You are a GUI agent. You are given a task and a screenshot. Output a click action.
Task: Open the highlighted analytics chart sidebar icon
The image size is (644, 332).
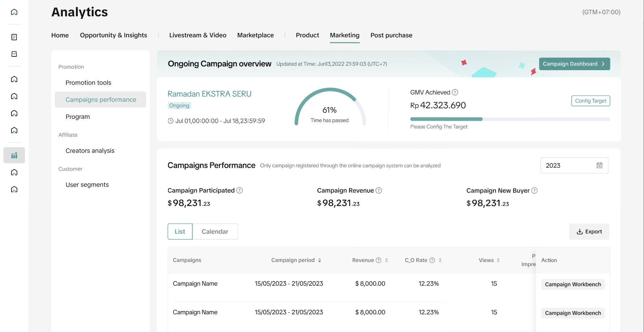[14, 156]
